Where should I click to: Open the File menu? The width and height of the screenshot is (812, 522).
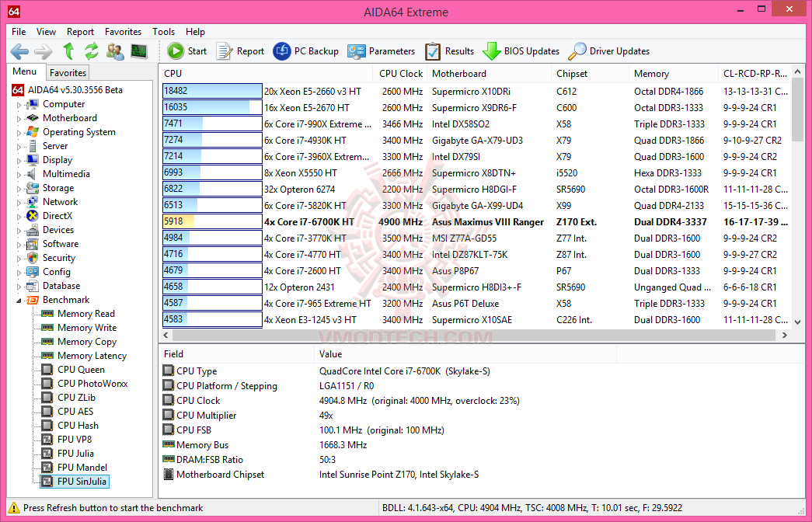[x=19, y=32]
